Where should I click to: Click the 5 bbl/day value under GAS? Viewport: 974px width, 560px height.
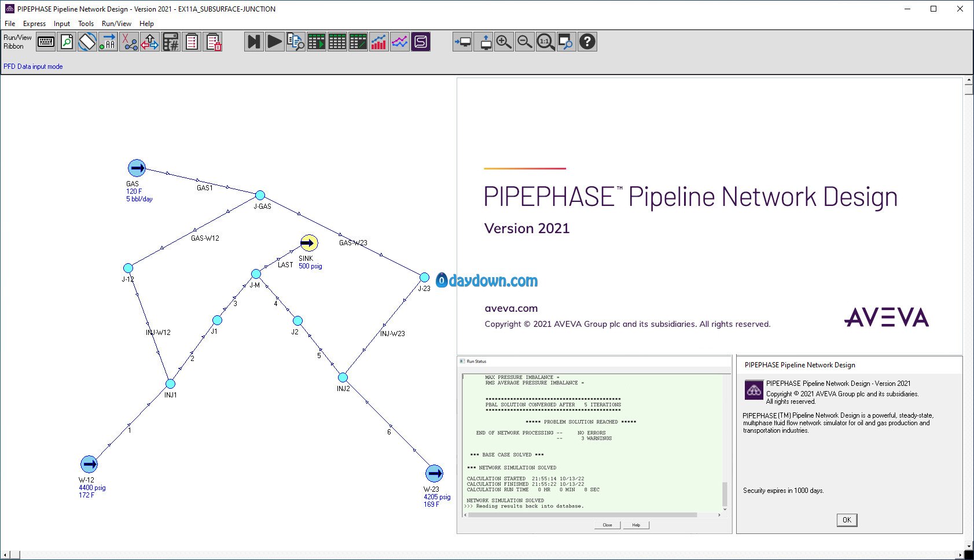point(139,199)
